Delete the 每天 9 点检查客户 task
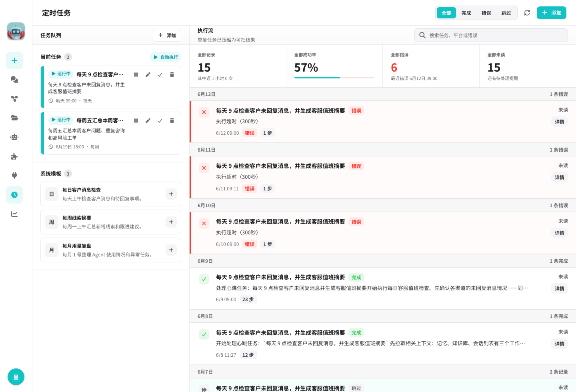576x392 pixels. tap(172, 75)
